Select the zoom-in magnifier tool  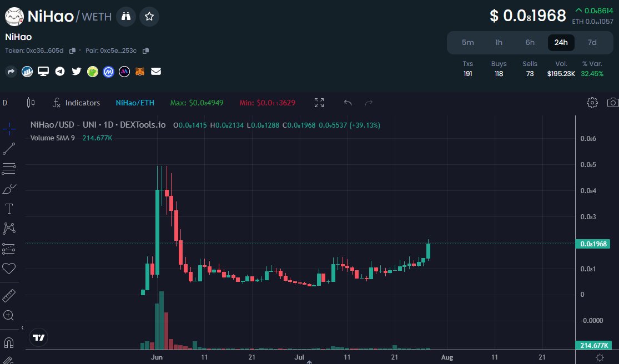(9, 316)
